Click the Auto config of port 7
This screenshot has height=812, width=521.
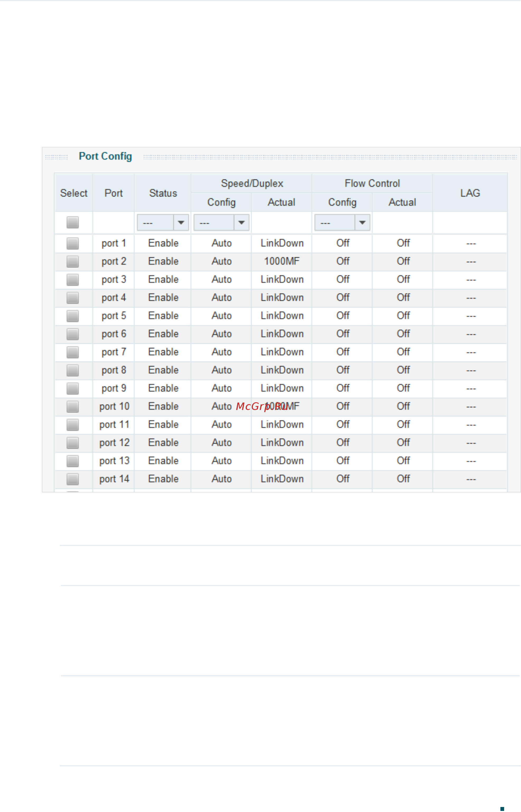[x=222, y=352]
